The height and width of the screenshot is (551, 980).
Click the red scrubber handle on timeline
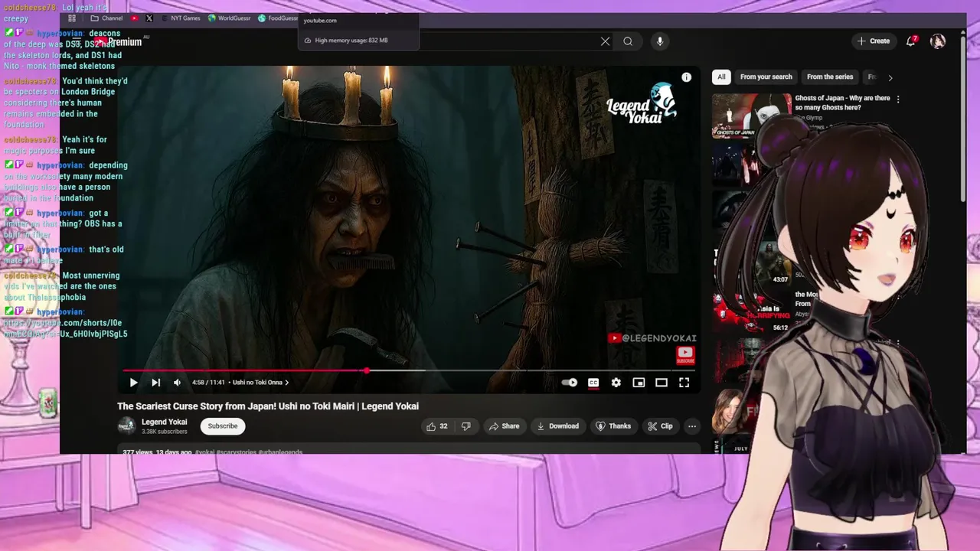(367, 370)
